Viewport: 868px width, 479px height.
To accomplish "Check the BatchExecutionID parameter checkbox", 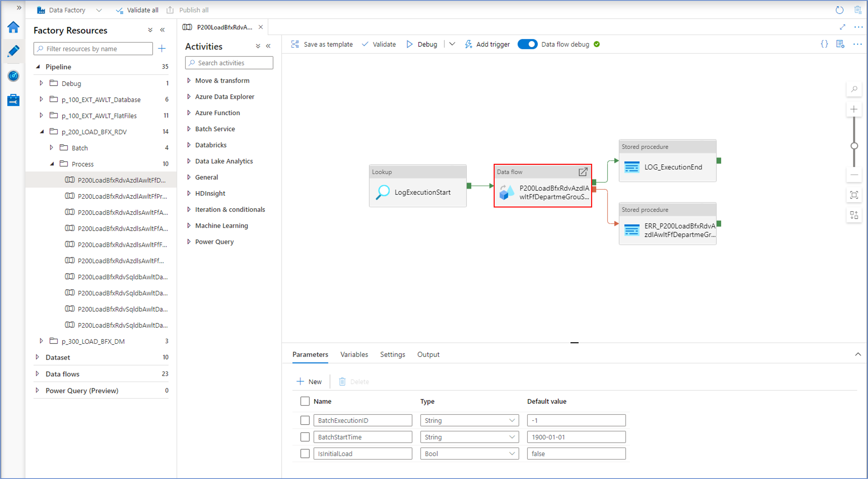I will 305,420.
